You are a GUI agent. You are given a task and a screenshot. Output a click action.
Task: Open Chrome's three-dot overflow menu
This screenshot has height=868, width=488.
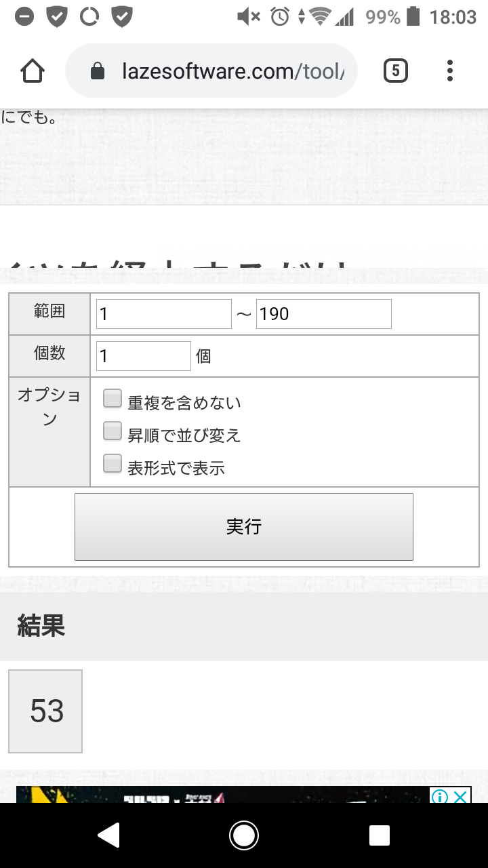point(450,71)
